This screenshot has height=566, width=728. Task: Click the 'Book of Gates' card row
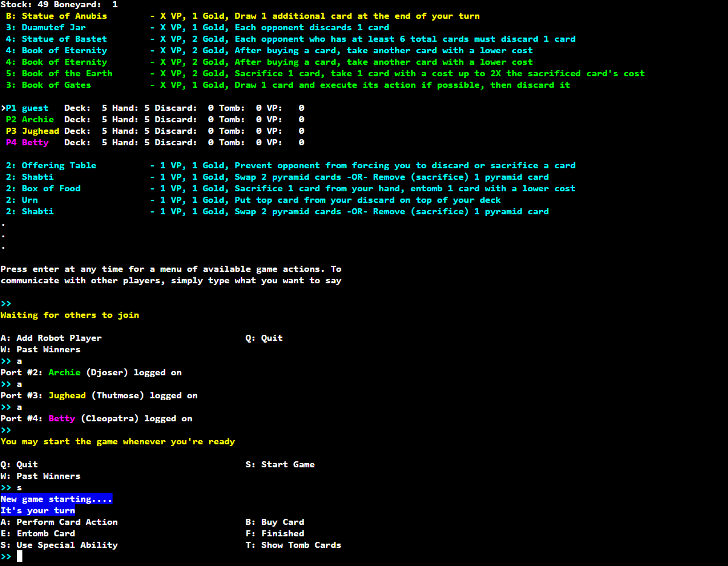[288, 85]
